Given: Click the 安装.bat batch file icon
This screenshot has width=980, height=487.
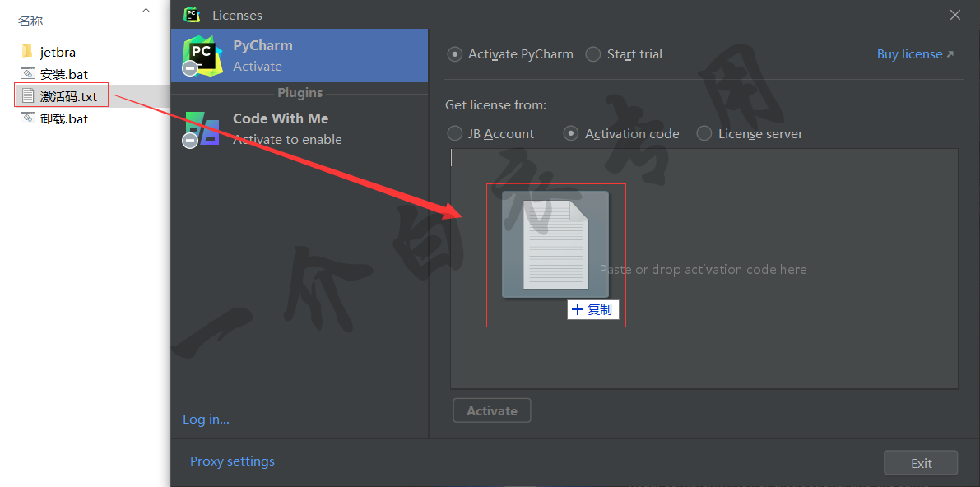Looking at the screenshot, I should (x=27, y=74).
